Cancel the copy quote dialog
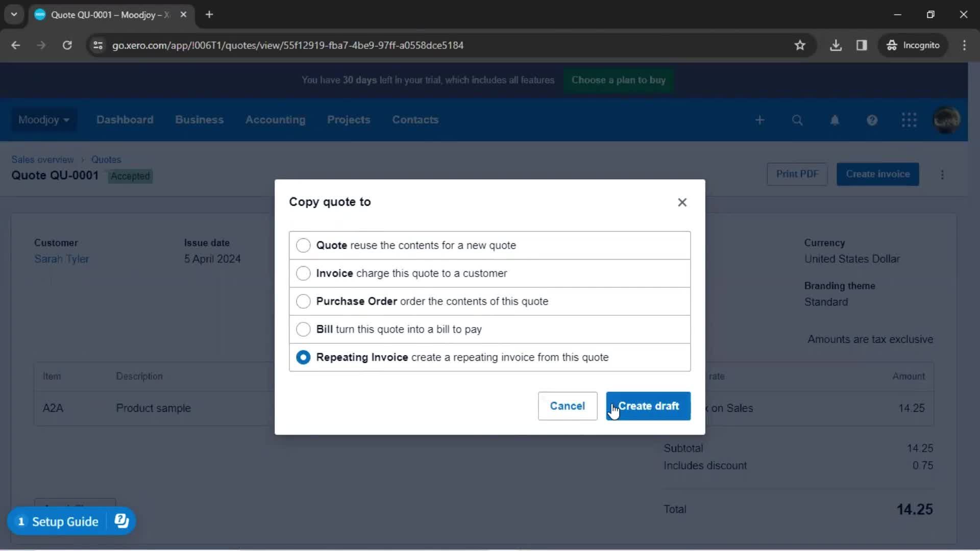 568,406
